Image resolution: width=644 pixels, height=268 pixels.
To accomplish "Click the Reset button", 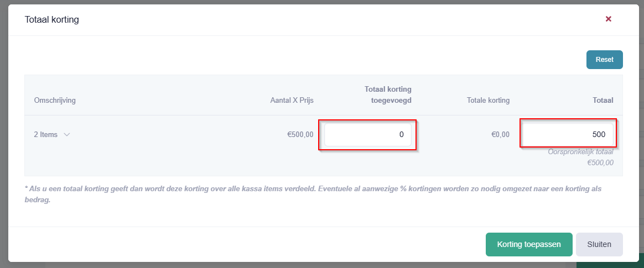I will (604, 60).
